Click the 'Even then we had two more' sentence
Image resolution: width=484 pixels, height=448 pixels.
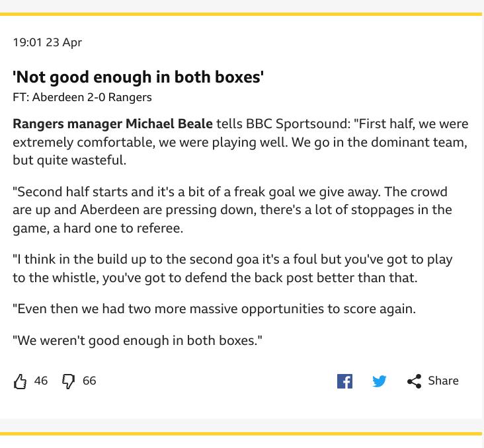214,309
